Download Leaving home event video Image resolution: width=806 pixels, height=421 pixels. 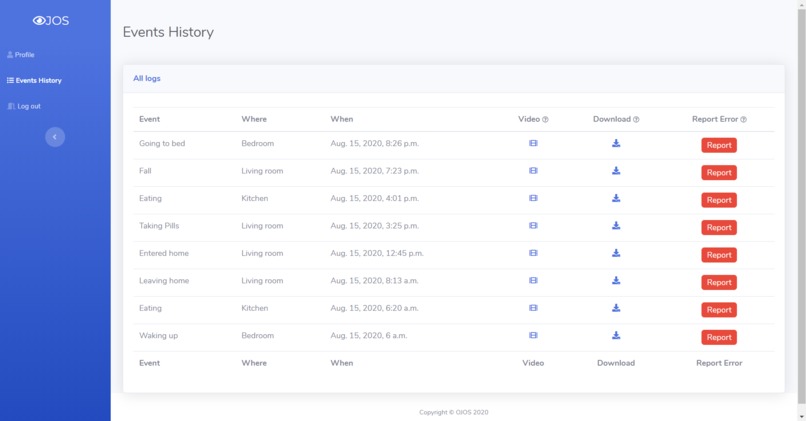click(616, 280)
